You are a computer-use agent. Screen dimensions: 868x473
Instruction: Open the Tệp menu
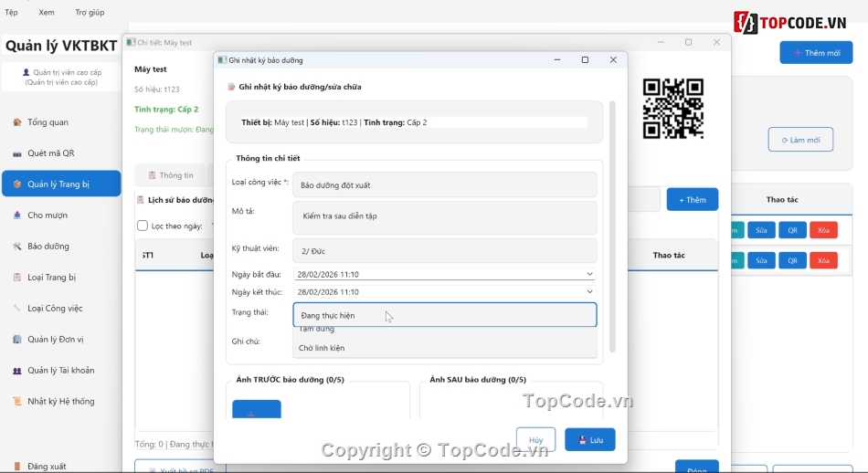12,12
